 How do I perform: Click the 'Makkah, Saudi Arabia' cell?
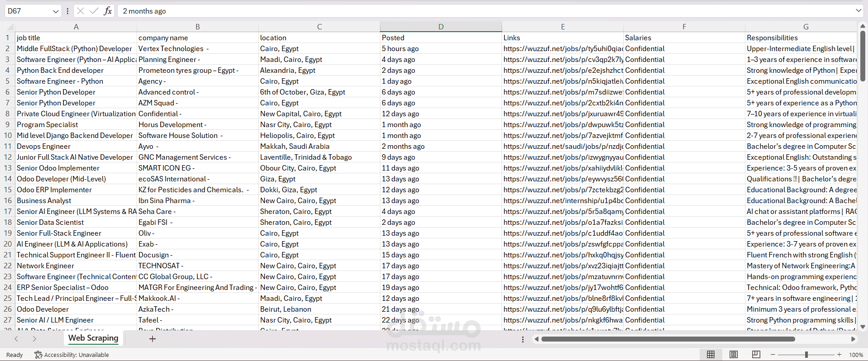(319, 146)
